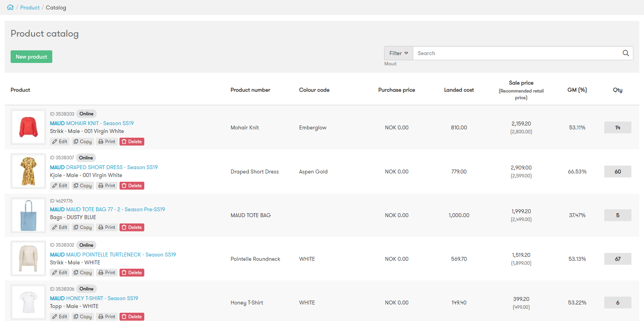The height and width of the screenshot is (321, 644).
Task: Focus the catalog Search field
Action: [516, 53]
